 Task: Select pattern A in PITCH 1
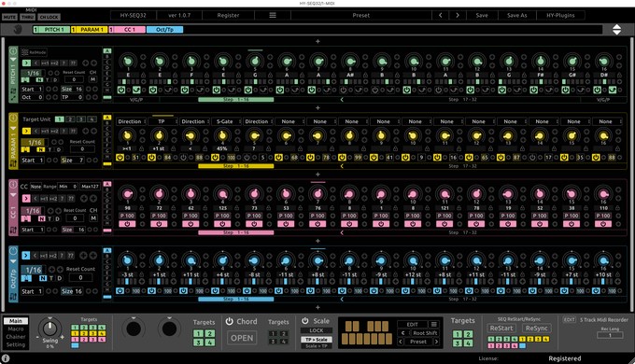point(106,51)
